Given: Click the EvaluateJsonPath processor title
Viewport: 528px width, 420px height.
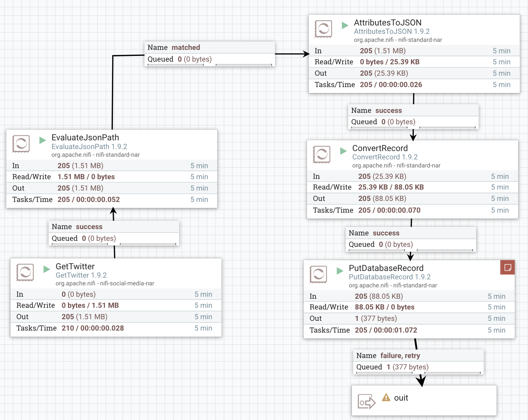Looking at the screenshot, I should (x=85, y=137).
